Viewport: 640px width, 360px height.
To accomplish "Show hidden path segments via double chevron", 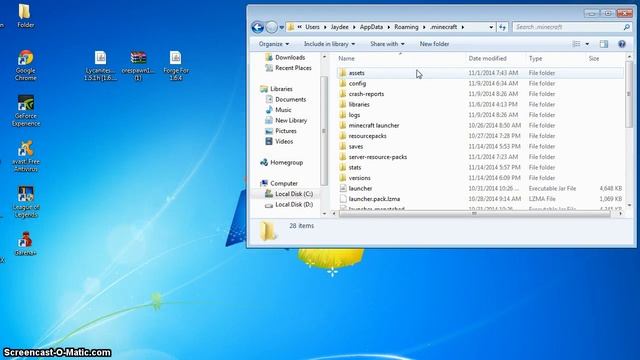I will 300,27.
